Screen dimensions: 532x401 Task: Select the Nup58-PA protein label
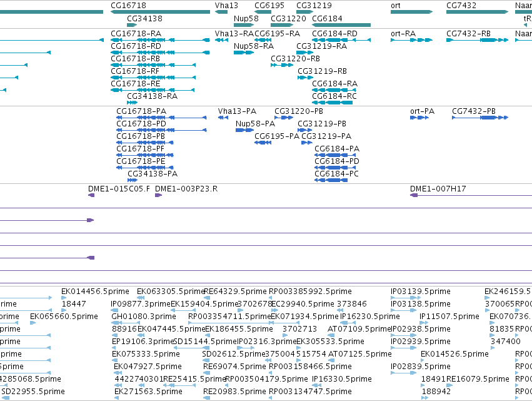(256, 124)
